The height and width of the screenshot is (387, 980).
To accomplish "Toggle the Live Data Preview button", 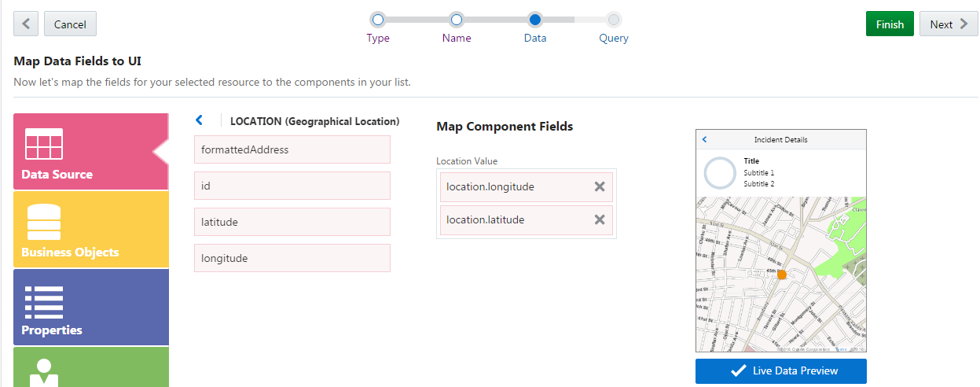I will (x=780, y=370).
